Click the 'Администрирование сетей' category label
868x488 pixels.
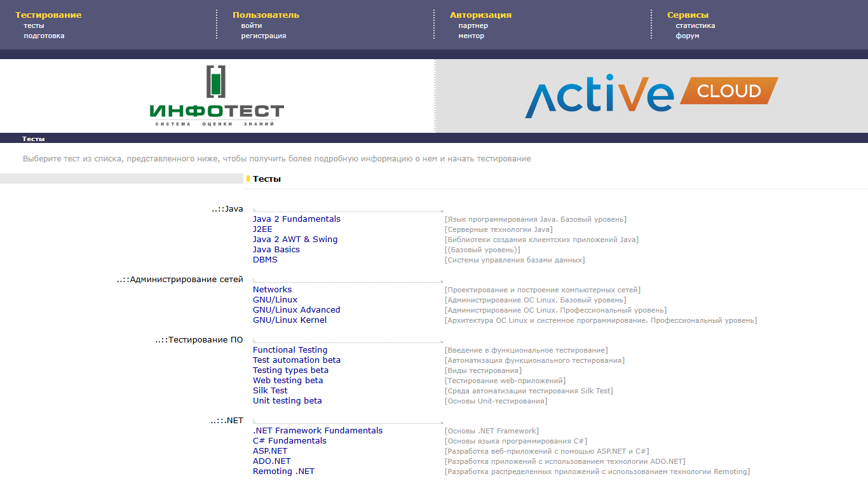click(180, 280)
